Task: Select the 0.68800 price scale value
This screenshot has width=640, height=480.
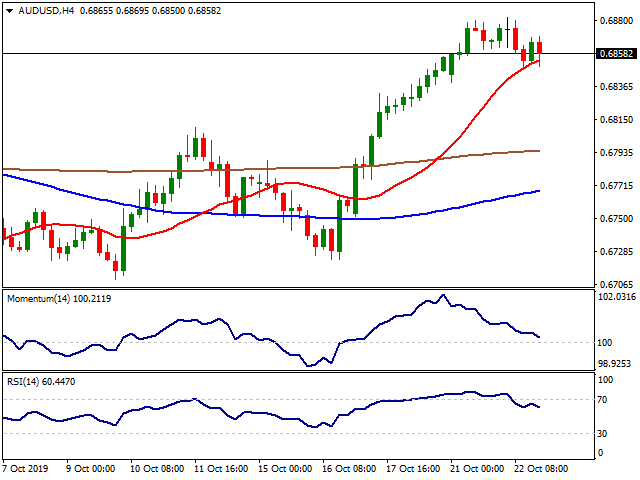Action: [616, 20]
